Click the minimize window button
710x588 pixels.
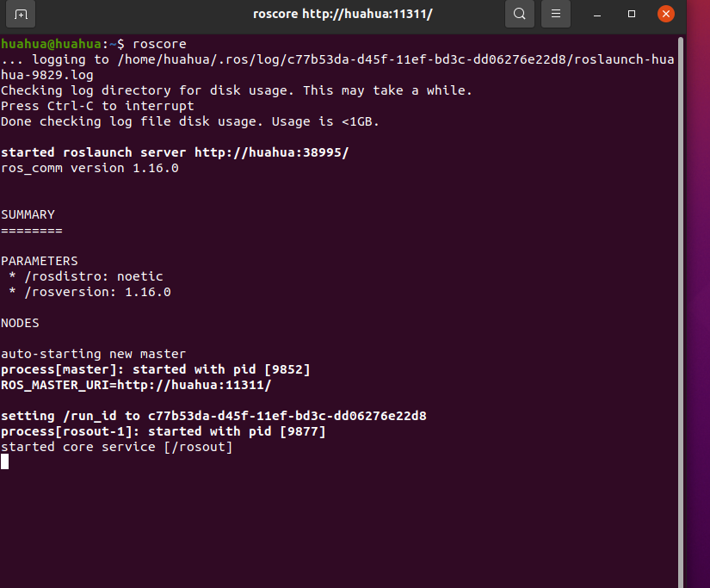596,14
